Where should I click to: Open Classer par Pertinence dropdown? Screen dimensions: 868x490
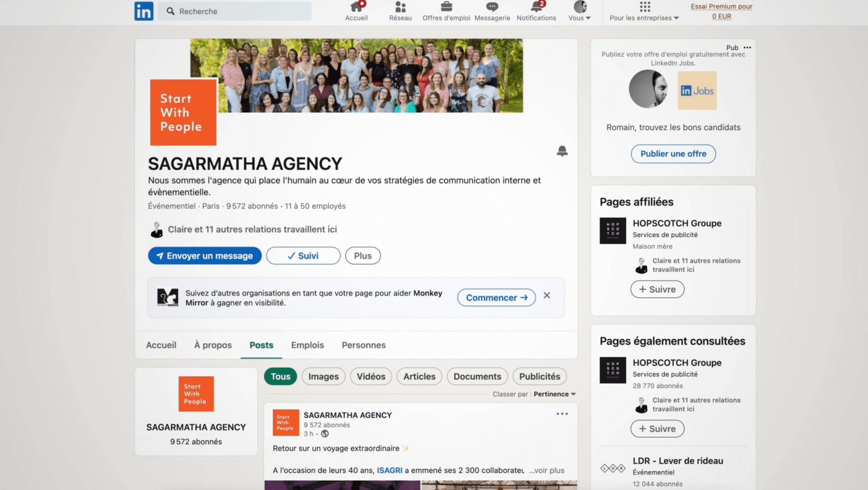534,394
